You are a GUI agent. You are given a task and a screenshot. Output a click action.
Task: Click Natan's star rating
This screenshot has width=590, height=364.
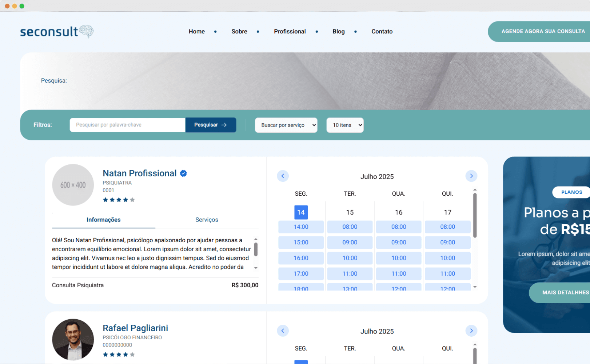119,200
